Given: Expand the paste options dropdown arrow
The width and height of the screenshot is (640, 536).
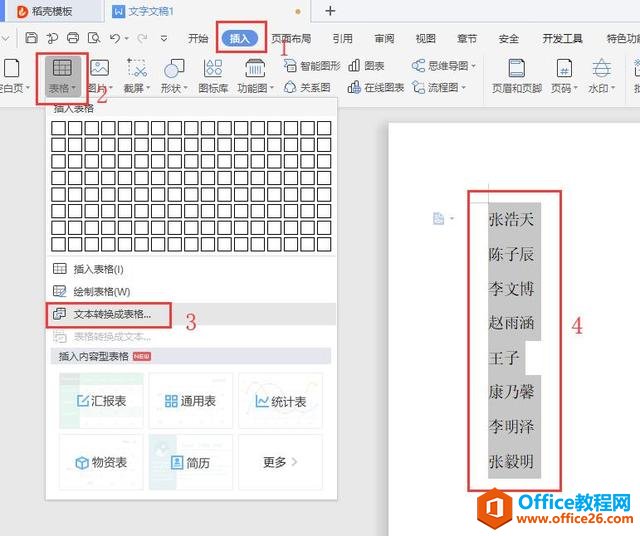Looking at the screenshot, I should click(451, 219).
